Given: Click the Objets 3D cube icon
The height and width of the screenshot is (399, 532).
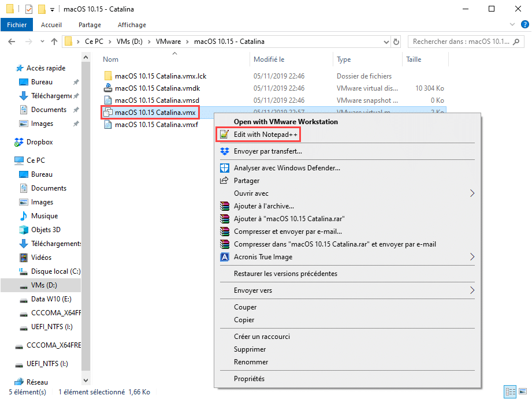Looking at the screenshot, I should [24, 230].
